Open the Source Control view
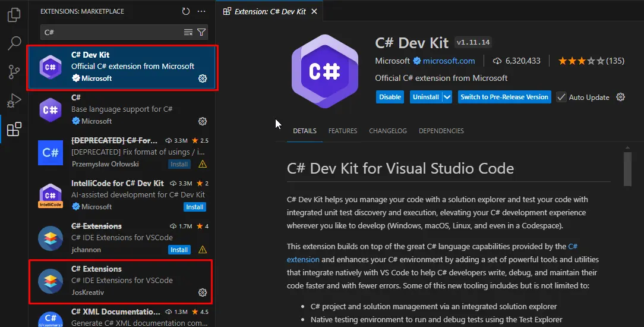Viewport: 644px width, 327px height. click(x=14, y=72)
